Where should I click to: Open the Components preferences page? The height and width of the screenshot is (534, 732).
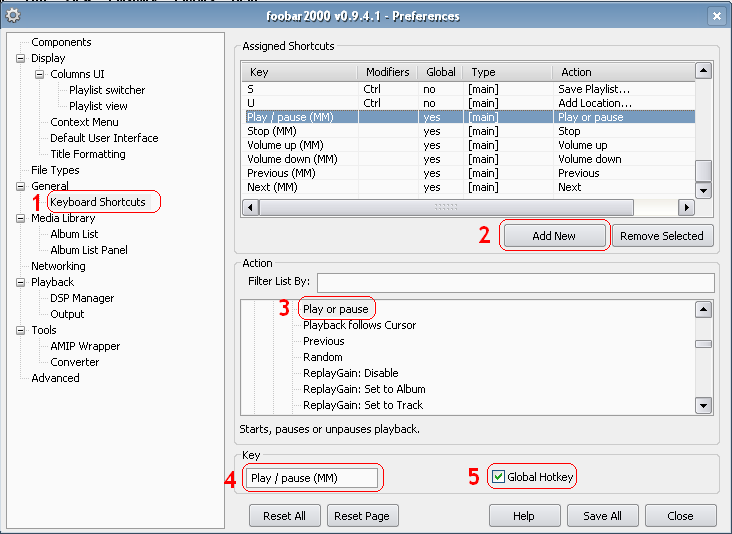(61, 42)
